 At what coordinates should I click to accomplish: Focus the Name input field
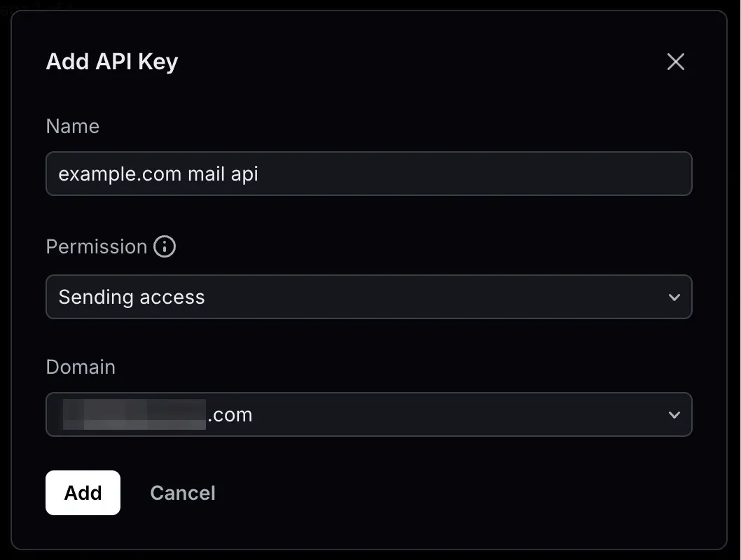point(368,174)
